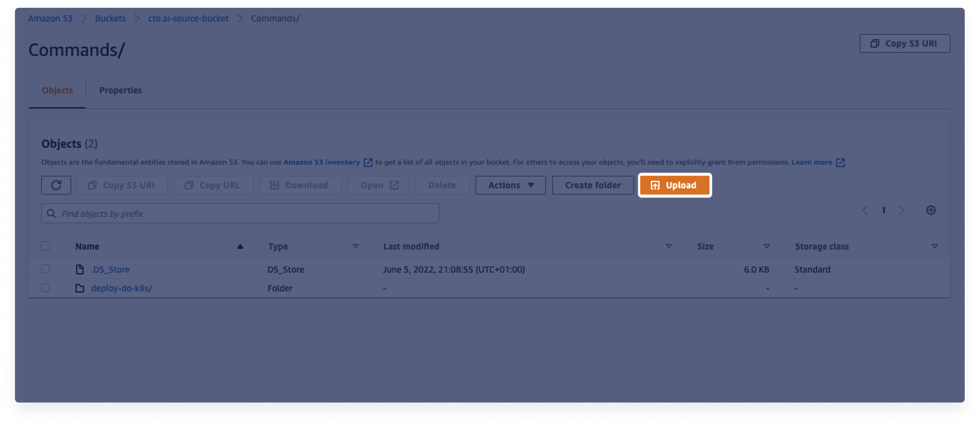Switch to the Objects tab
The image size is (980, 425).
click(x=57, y=90)
